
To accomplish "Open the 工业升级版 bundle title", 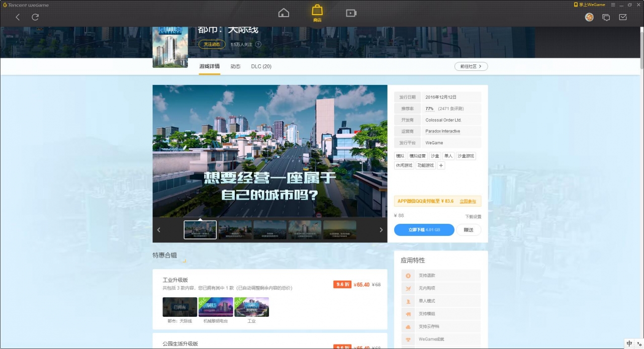I will click(175, 280).
